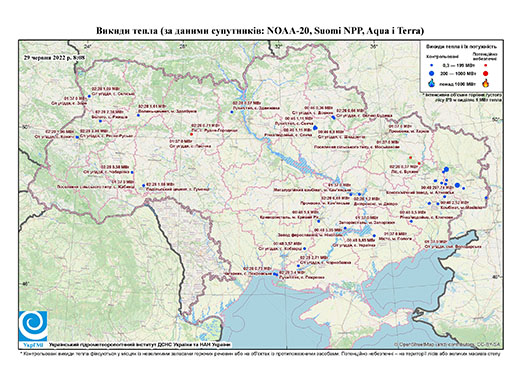
Task: Click the red-orange flame legend icon
Action: (x=485, y=83)
